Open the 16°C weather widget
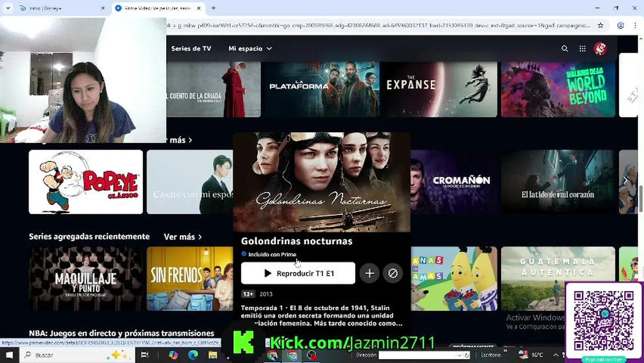644x363 pixels. click(531, 355)
